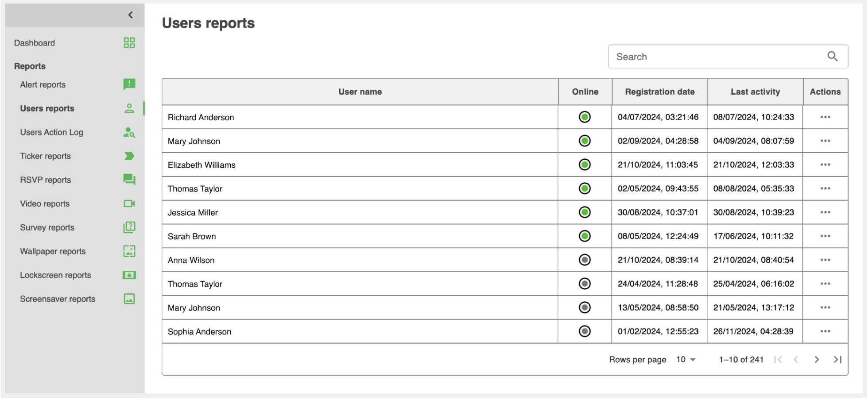Open the rows per page dropdown

click(x=686, y=360)
